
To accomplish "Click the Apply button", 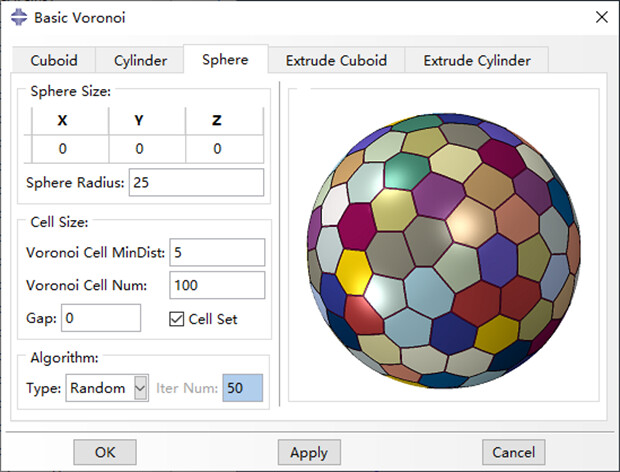I will click(309, 452).
